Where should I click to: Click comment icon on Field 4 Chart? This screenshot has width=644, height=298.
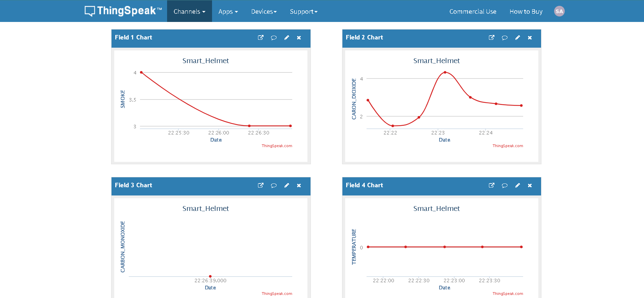click(504, 186)
